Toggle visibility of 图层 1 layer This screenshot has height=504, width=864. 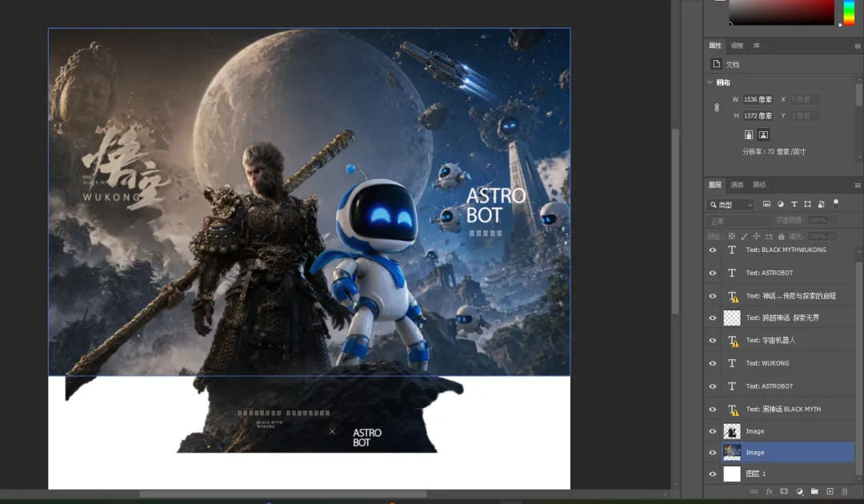pos(713,474)
